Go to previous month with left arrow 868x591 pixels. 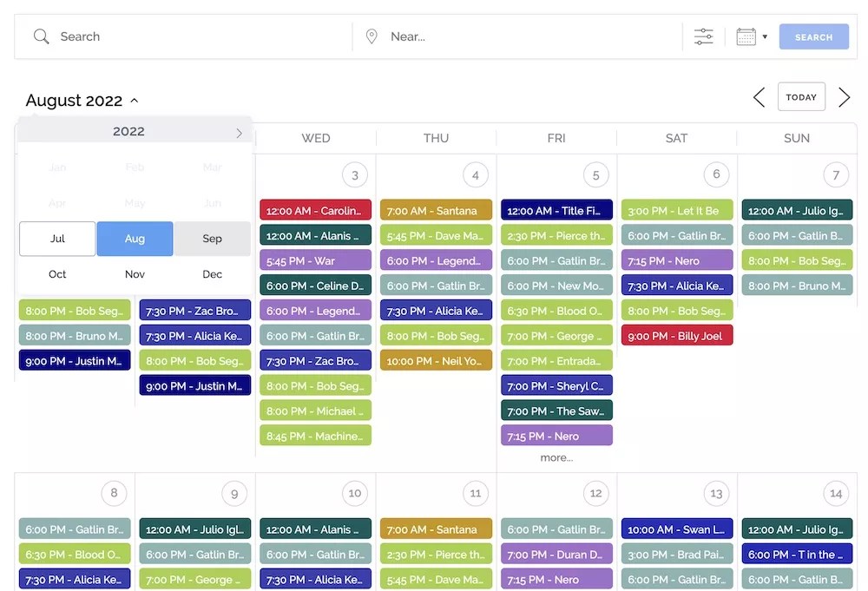click(x=759, y=97)
